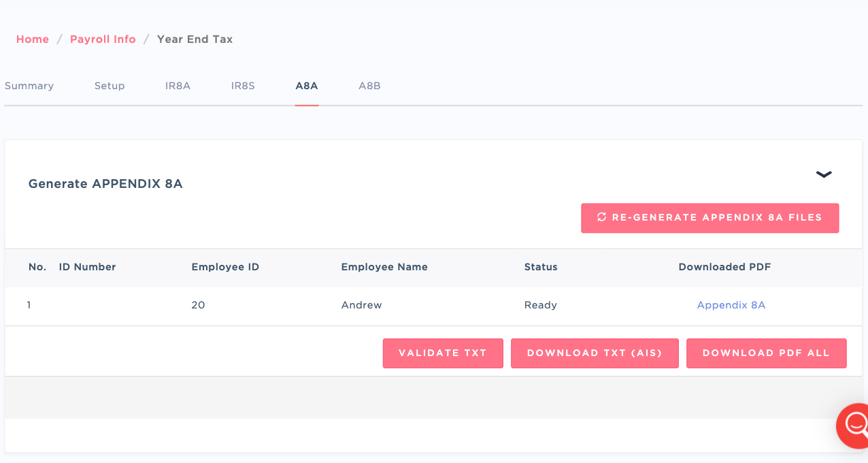The image size is (868, 463).
Task: Click the Year End Tax breadcrumb text
Action: pyautogui.click(x=195, y=39)
